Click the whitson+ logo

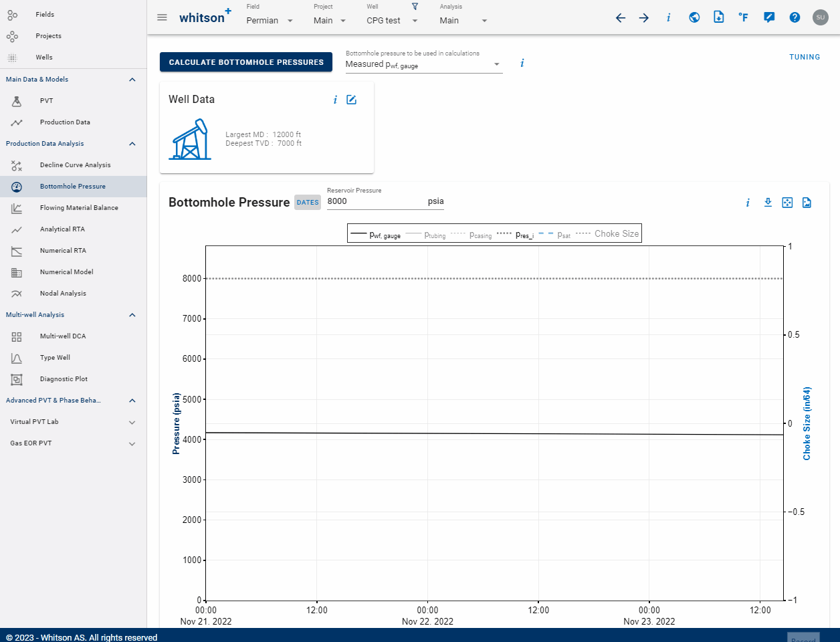point(205,17)
